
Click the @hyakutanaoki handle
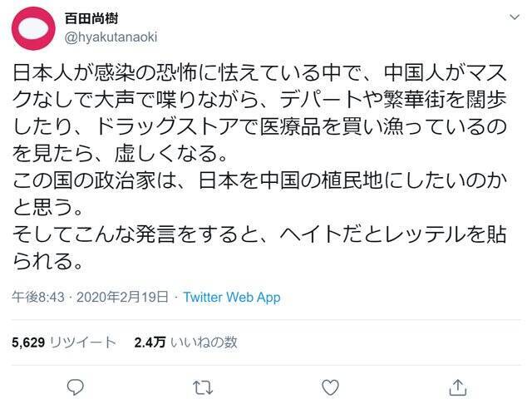pos(110,37)
